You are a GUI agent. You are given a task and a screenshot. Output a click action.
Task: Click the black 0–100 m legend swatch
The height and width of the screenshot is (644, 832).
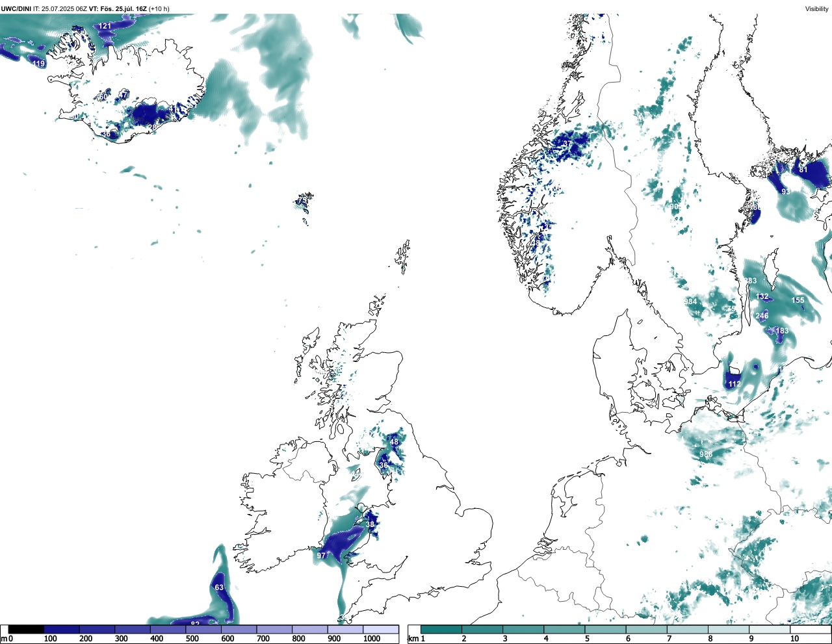pyautogui.click(x=27, y=629)
